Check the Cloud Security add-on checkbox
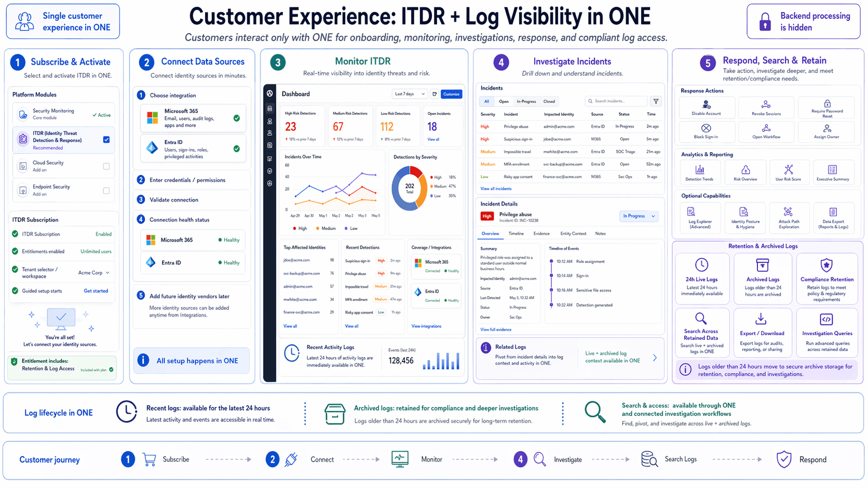Image resolution: width=868 pixels, height=489 pixels. (106, 166)
